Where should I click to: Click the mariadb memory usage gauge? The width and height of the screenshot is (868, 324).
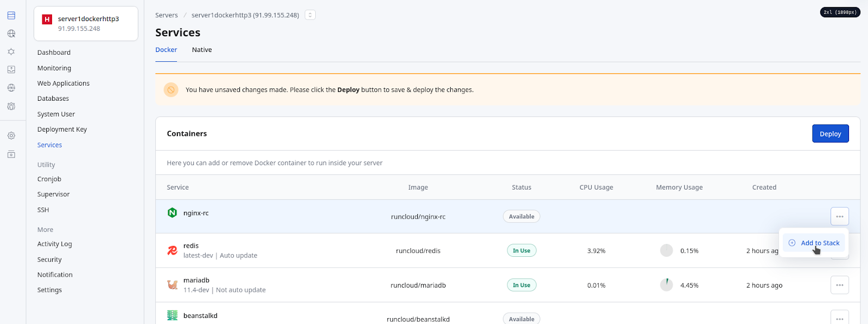[x=666, y=285]
